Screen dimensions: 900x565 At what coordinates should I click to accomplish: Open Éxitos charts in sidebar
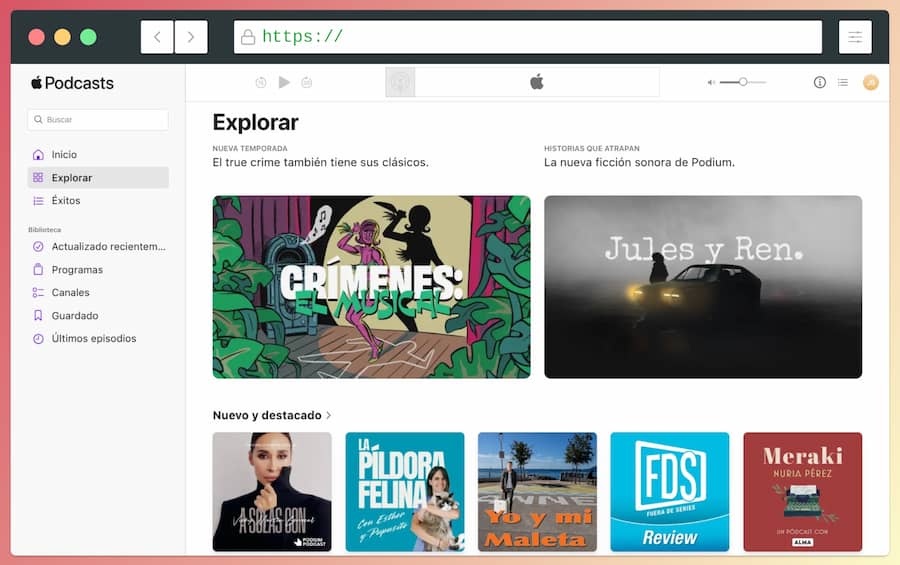tap(98, 200)
